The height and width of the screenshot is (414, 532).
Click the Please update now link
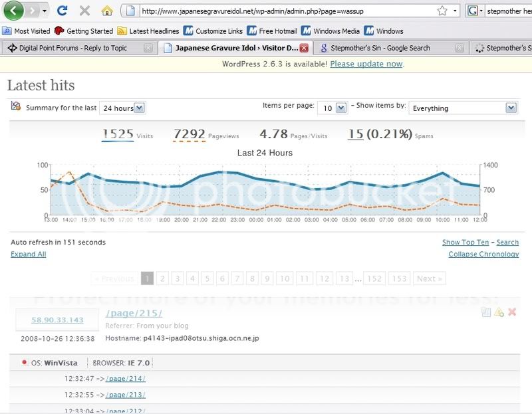tap(366, 64)
